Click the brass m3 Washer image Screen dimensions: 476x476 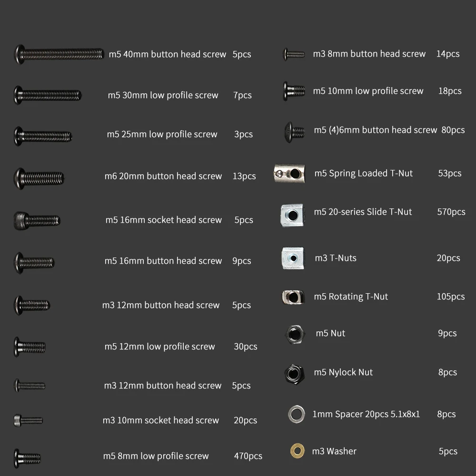297,451
